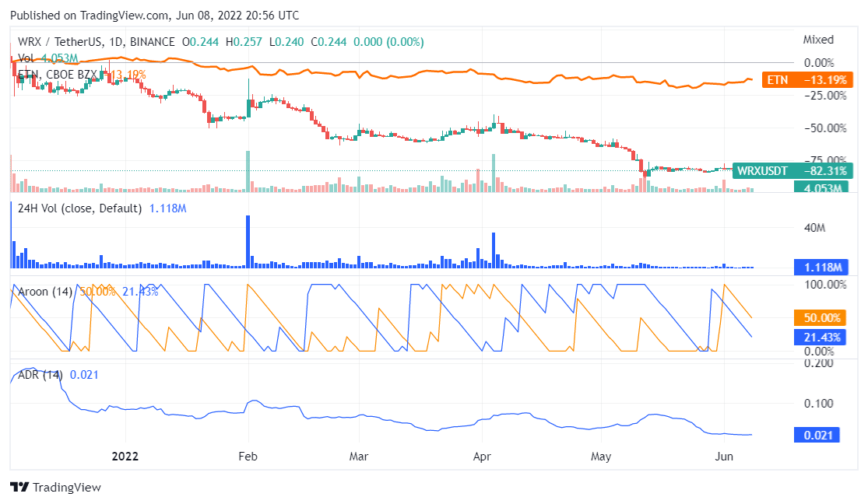Select the blue ADR 0.021 value tag
Viewport: 868px width, 504px height.
click(817, 435)
